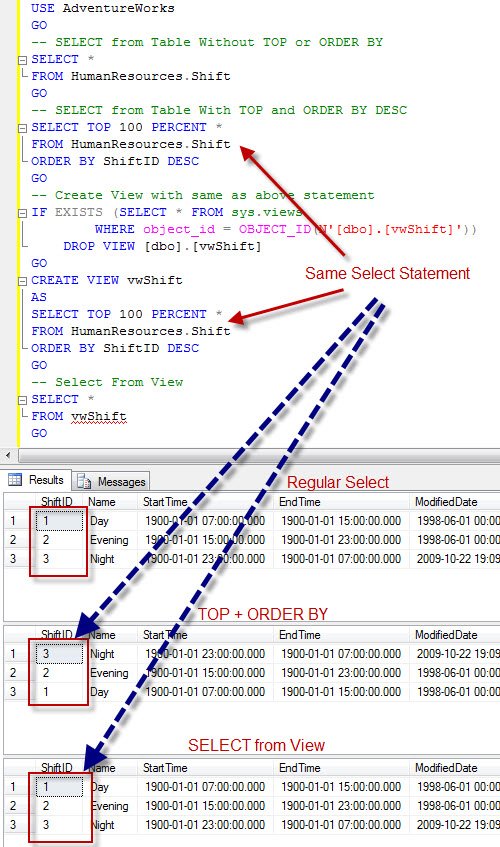Viewport: 500px width, 847px height.
Task: Select ShiftID cell 1 in top grid's Day row
Action: (58, 521)
